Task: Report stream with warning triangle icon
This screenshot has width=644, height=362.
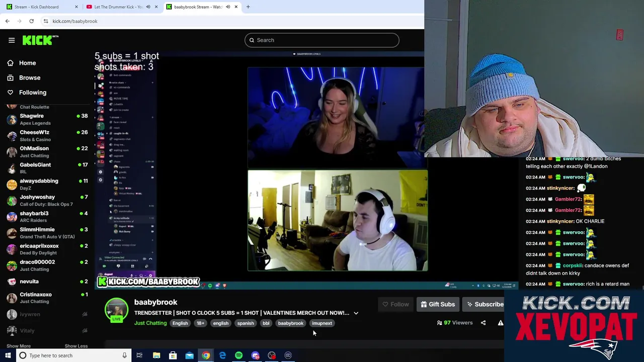Action: click(501, 323)
